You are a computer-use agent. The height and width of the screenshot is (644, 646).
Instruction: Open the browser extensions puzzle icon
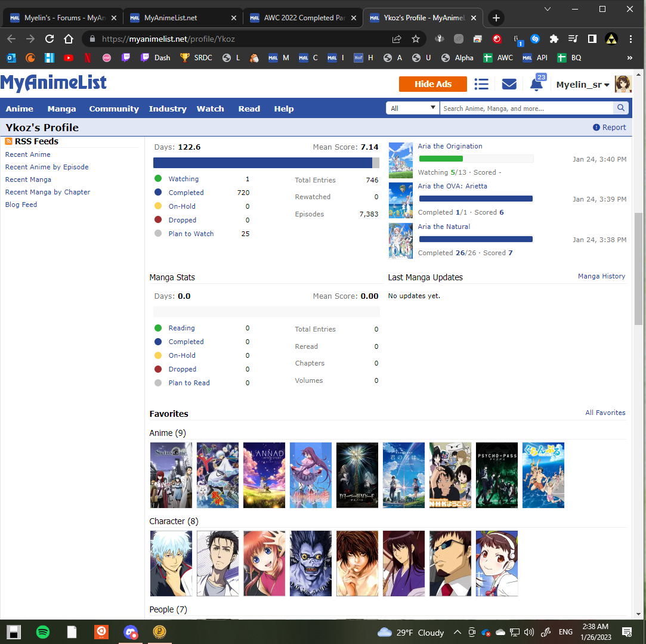coord(554,39)
